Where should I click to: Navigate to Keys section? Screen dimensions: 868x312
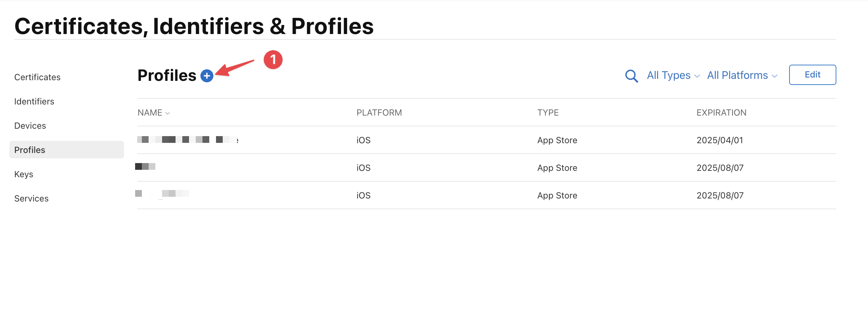(x=24, y=174)
